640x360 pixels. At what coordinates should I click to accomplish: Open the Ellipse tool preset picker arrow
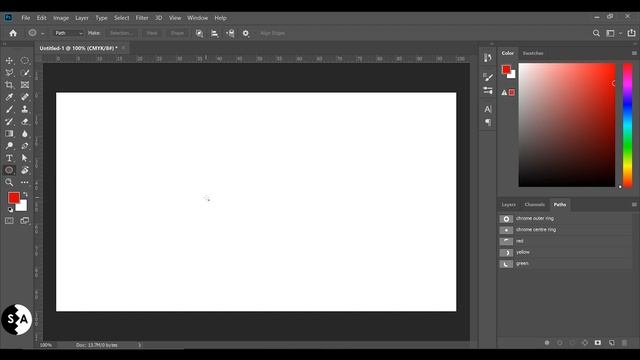click(42, 33)
